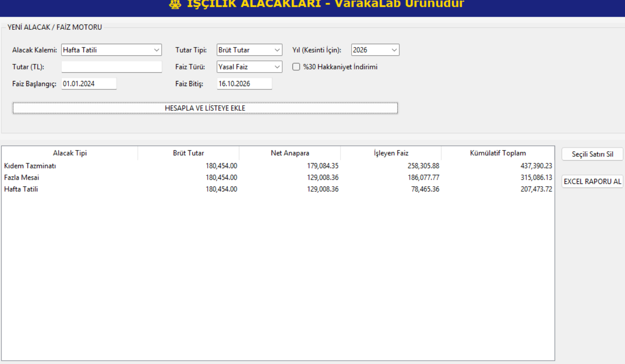This screenshot has height=364, width=625.
Task: Click kümülatif toplam 315,086.13
Action: (536, 177)
